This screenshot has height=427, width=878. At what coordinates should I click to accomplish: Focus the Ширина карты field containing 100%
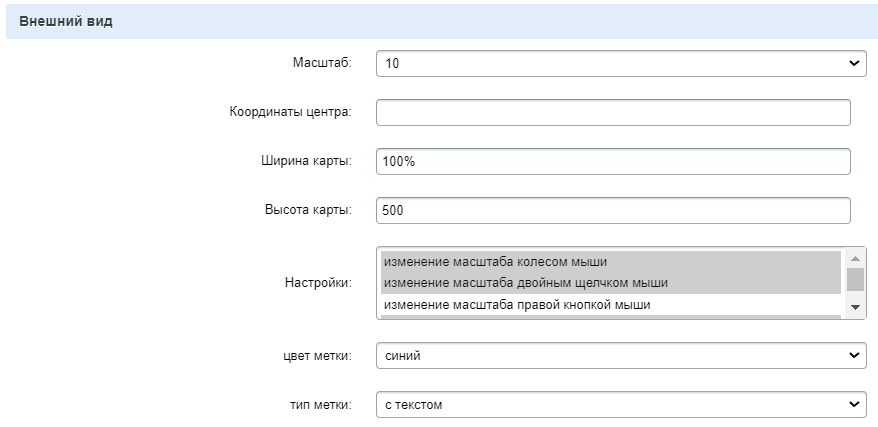pos(612,162)
